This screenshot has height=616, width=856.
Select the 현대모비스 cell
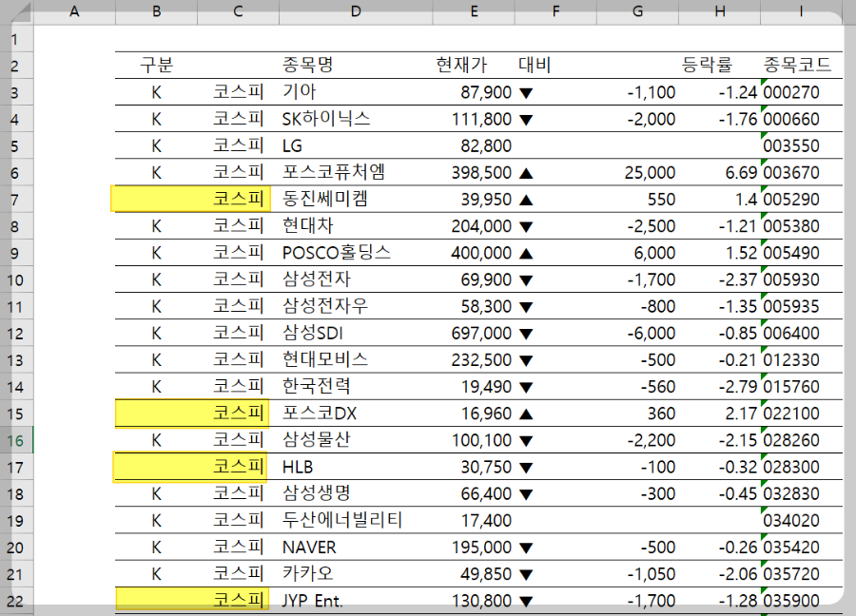coord(356,359)
